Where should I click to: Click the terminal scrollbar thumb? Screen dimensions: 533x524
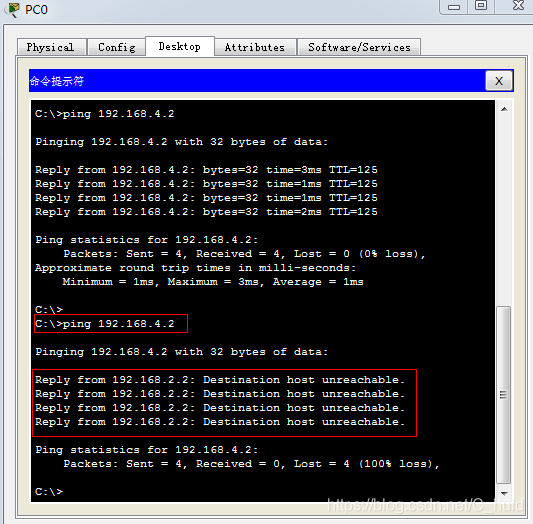504,395
